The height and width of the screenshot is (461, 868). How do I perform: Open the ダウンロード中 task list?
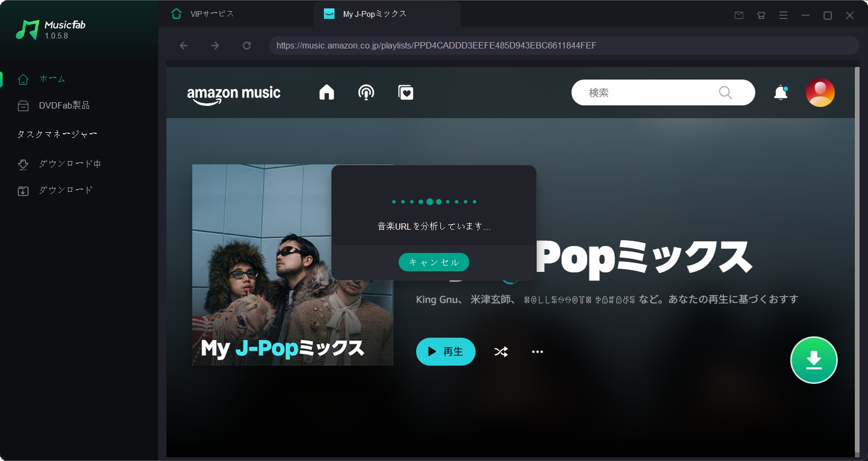[59, 164]
